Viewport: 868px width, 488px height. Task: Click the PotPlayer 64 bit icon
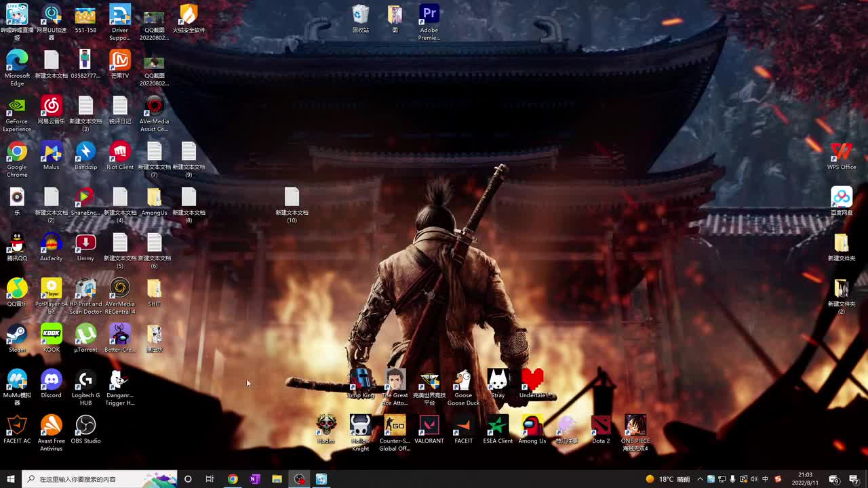pyautogui.click(x=51, y=296)
